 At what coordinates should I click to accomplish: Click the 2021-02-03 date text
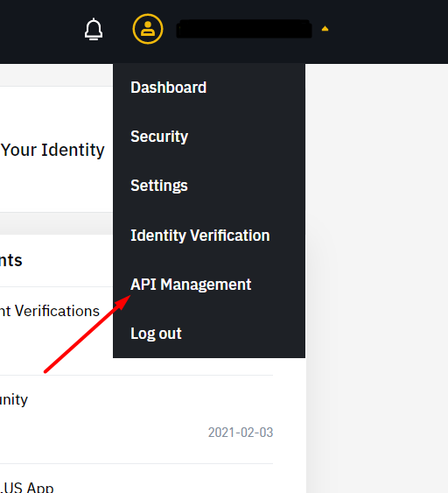coord(241,433)
